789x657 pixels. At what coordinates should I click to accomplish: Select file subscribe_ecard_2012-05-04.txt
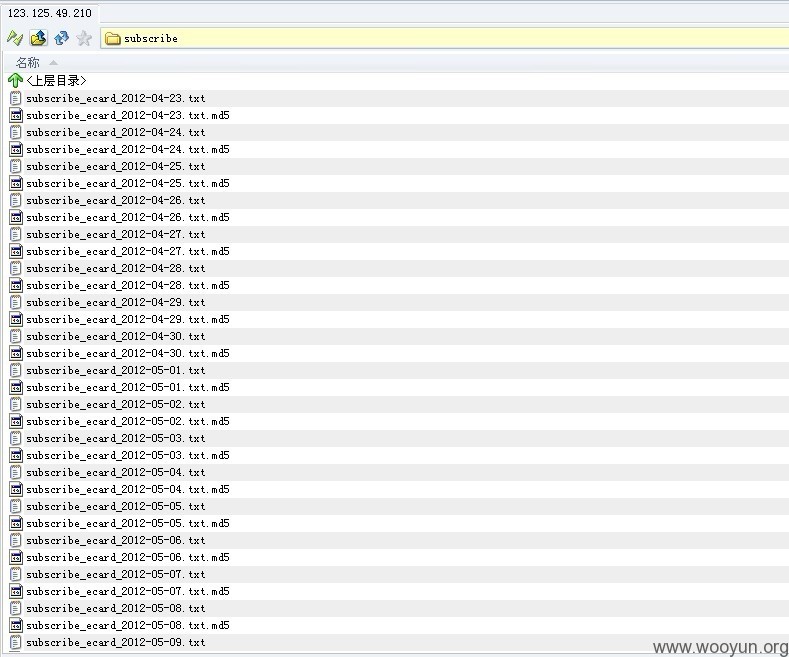[116, 473]
